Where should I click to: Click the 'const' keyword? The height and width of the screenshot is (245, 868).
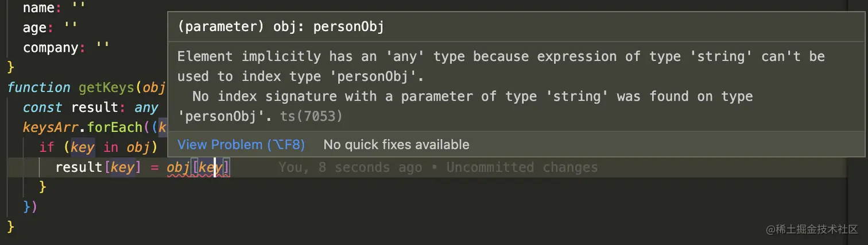pyautogui.click(x=42, y=108)
